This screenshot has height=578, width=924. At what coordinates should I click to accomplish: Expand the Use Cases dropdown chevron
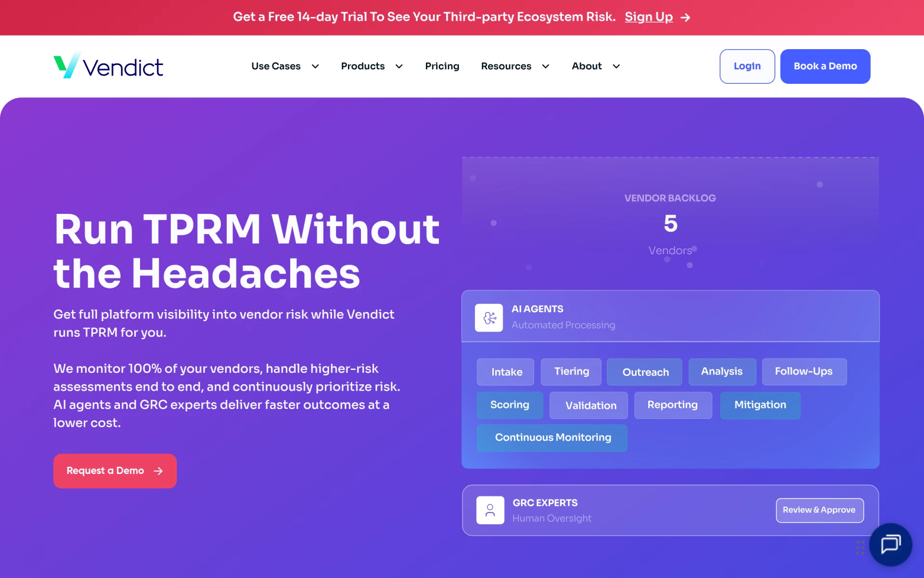pyautogui.click(x=315, y=66)
